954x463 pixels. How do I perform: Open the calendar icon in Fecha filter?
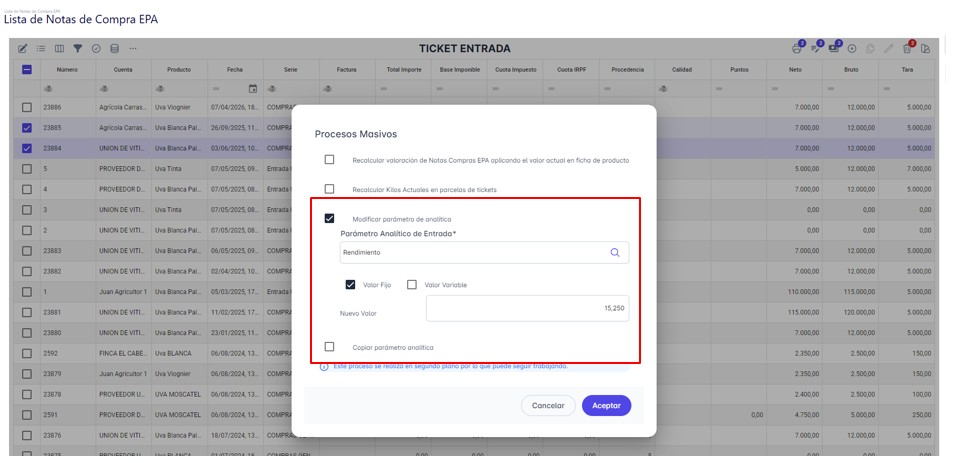[253, 89]
